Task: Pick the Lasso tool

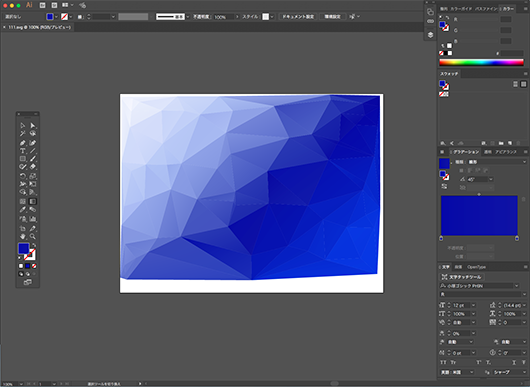Action: click(x=33, y=134)
